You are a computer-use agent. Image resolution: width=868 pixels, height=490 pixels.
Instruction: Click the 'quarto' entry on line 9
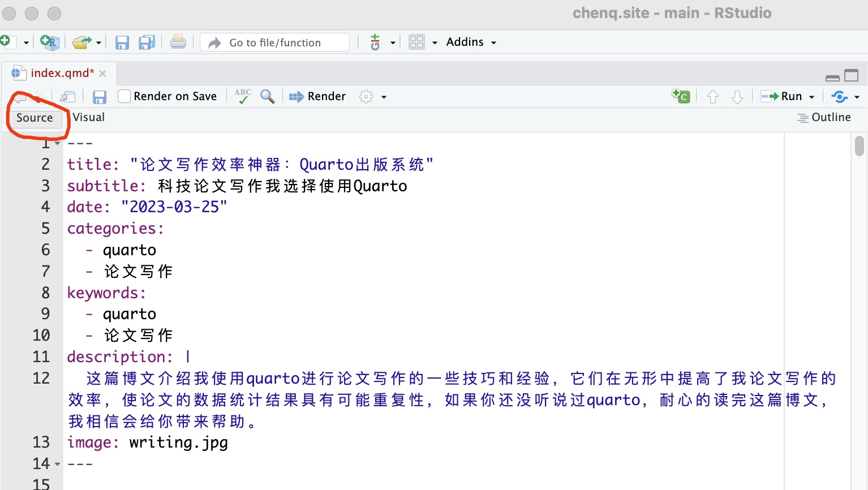(x=130, y=314)
